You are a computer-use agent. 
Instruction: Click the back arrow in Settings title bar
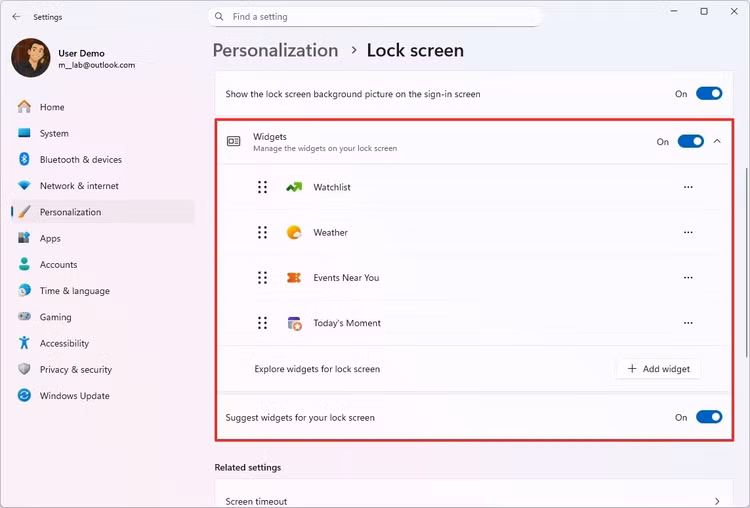[16, 17]
